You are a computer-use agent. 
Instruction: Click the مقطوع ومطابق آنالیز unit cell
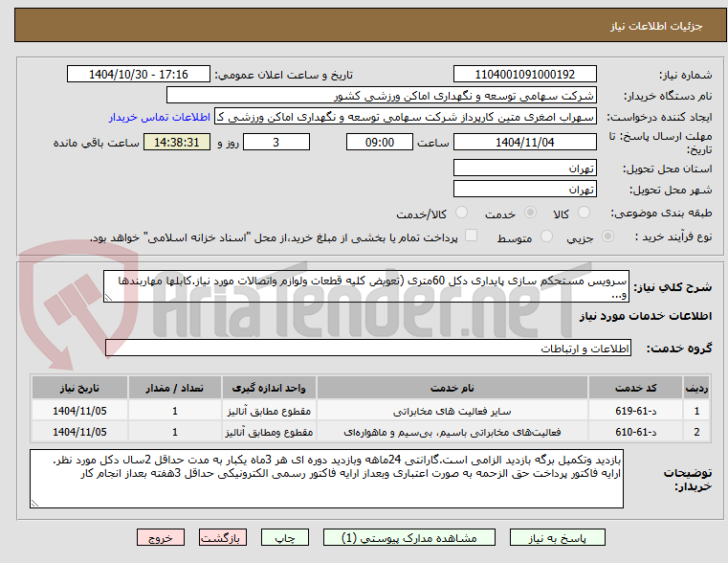tap(269, 432)
